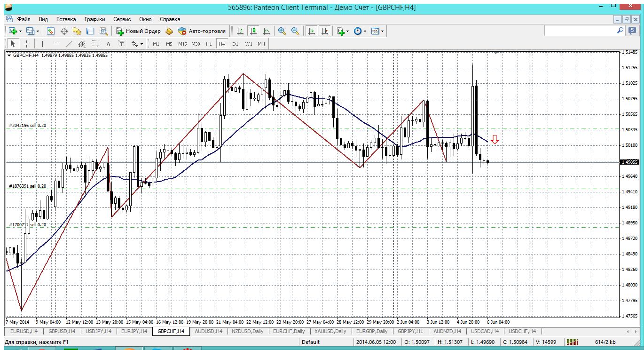Image resolution: width=644 pixels, height=350 pixels.
Task: Zoom out of the chart
Action: tap(295, 31)
